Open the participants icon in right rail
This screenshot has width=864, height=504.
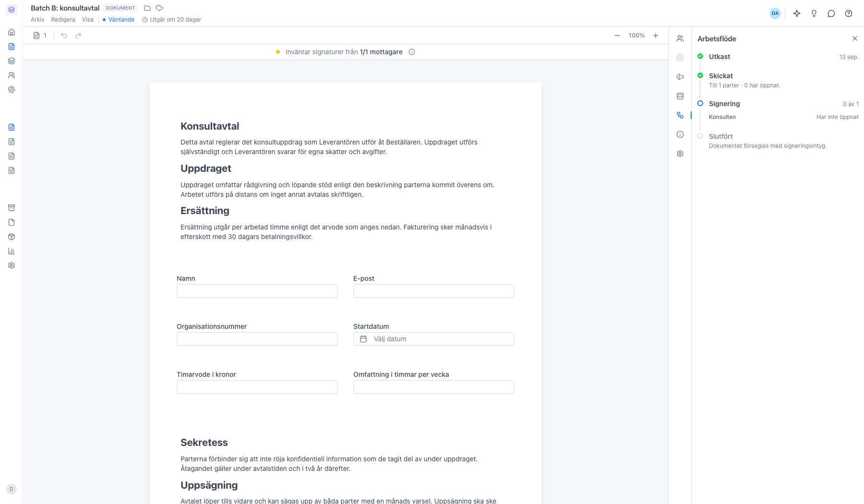tap(680, 38)
